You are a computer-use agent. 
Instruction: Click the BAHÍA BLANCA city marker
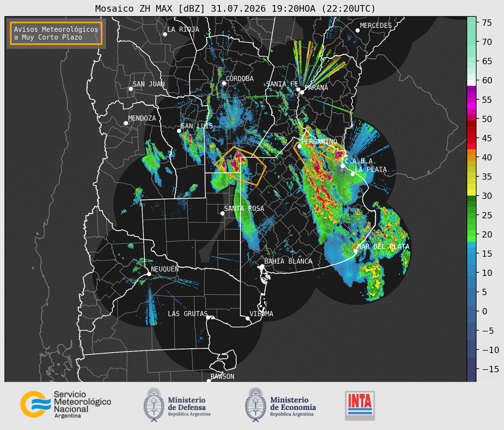(262, 266)
